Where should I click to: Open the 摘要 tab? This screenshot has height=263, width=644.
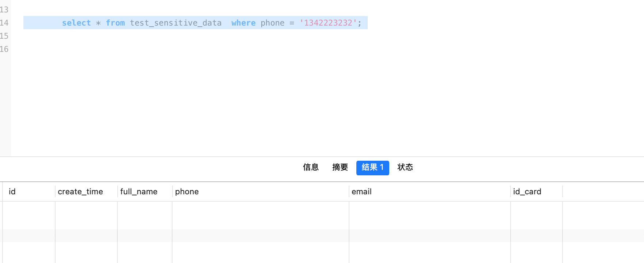coord(340,167)
